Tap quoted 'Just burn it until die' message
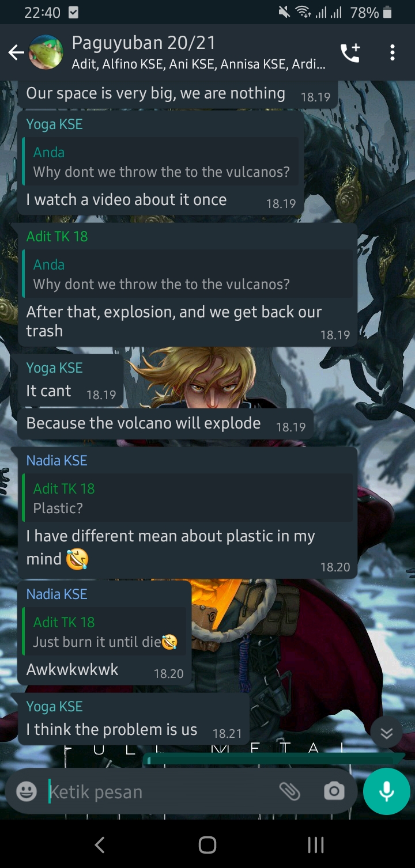The height and width of the screenshot is (868, 415). tap(104, 631)
